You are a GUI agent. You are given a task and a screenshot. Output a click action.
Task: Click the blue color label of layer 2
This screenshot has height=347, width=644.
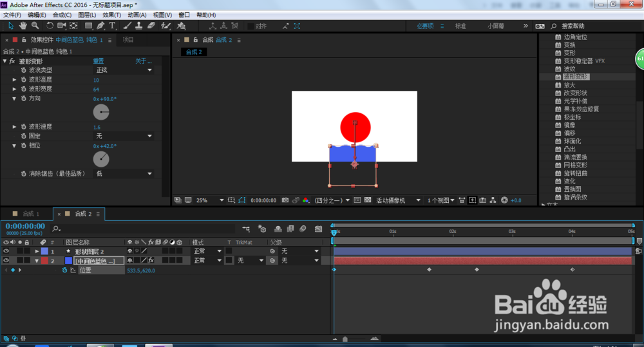pyautogui.click(x=69, y=260)
